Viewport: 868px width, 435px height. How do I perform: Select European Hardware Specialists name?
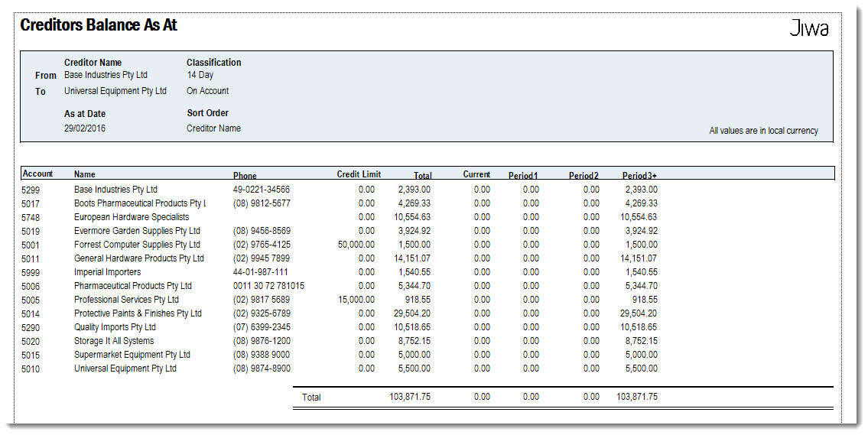[x=132, y=217]
